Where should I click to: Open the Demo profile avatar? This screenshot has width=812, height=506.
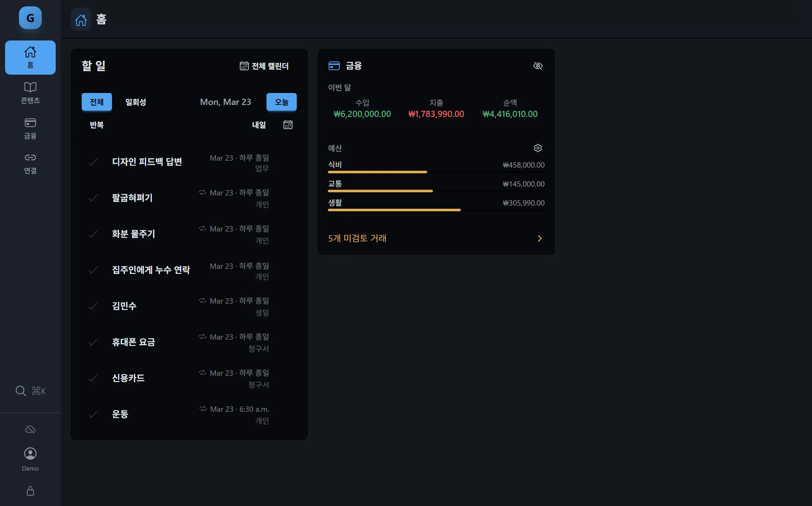coord(30,454)
